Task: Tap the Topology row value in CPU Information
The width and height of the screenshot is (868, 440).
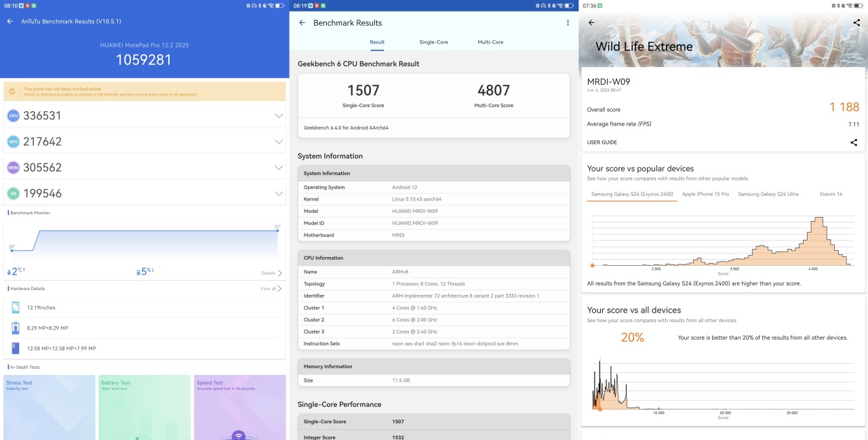Action: pyautogui.click(x=430, y=284)
